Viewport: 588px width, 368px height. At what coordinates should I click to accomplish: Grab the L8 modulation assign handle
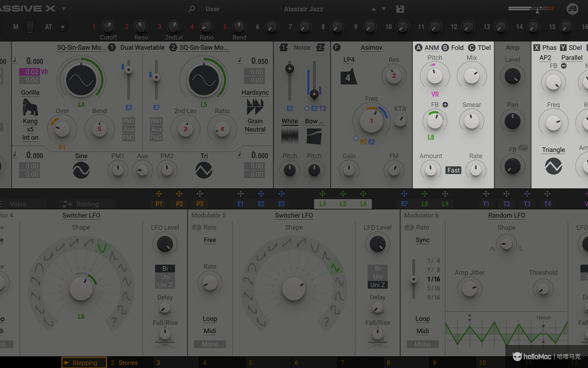pos(424,194)
